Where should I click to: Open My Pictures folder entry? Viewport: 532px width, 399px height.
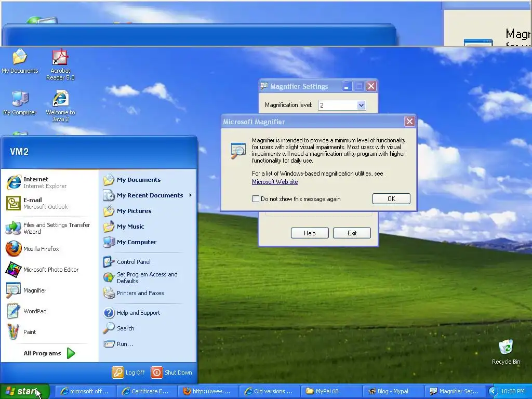tap(148, 211)
